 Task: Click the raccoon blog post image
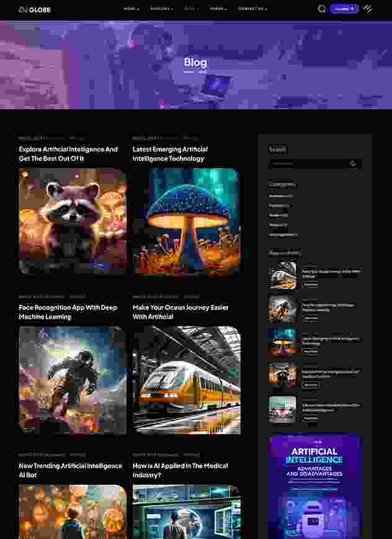tap(73, 221)
